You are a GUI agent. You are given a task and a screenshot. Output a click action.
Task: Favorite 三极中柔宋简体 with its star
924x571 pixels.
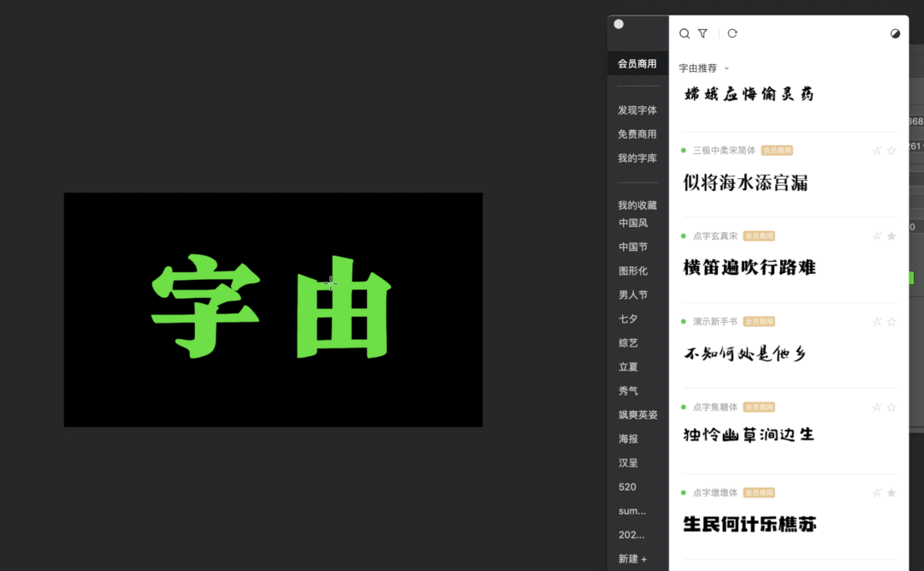tap(891, 151)
